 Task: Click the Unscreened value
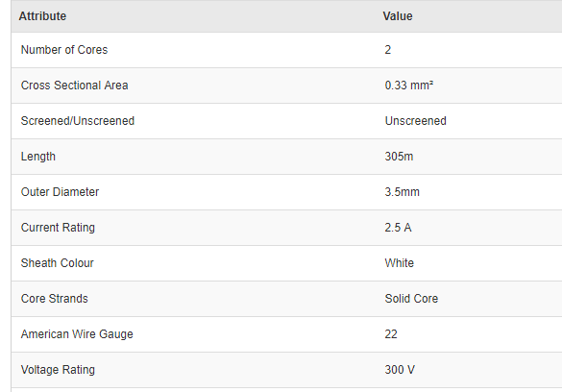point(416,121)
